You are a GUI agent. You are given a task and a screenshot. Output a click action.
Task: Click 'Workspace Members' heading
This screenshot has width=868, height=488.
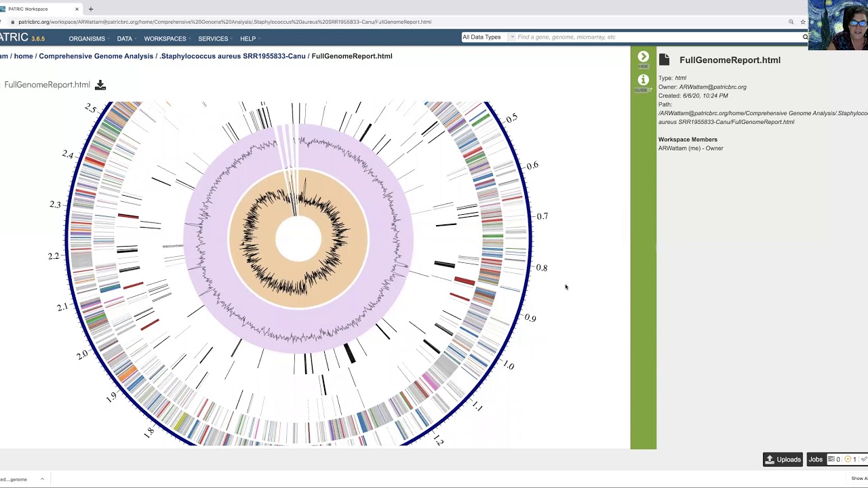pos(688,140)
